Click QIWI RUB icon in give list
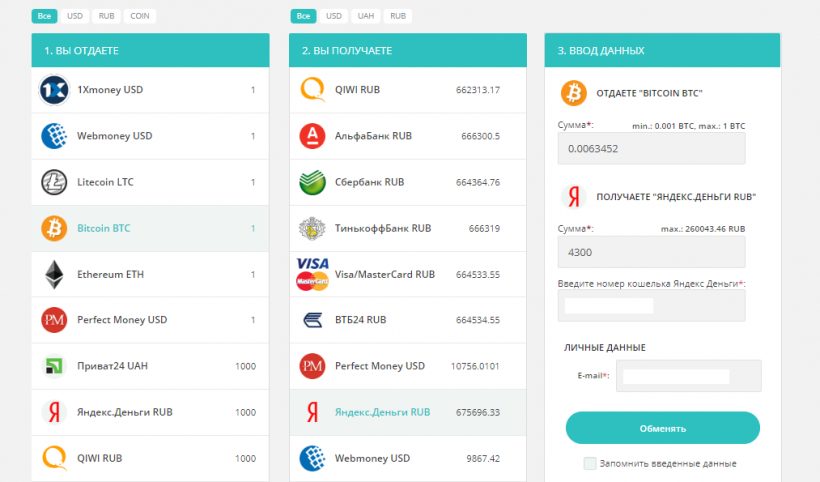Screen dimensions: 820x482 pyautogui.click(x=54, y=458)
